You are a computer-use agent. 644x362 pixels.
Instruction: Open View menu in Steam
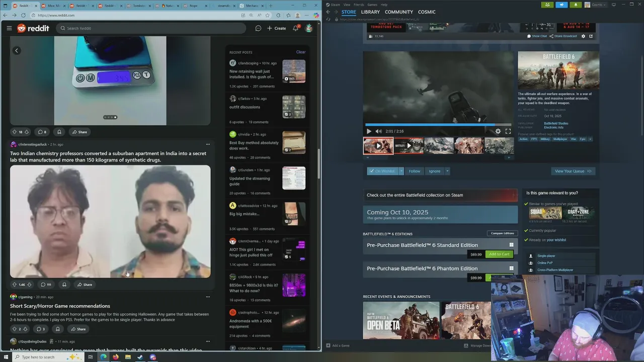click(x=347, y=5)
